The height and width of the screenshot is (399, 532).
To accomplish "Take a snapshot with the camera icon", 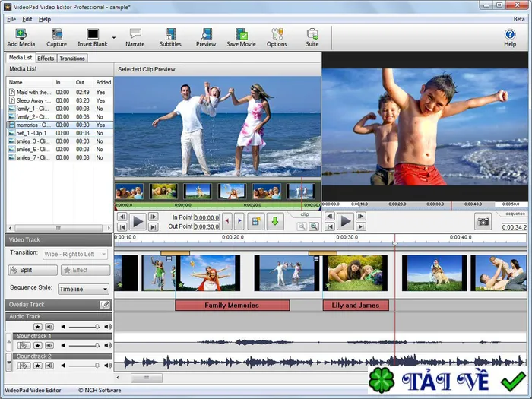I will [x=483, y=222].
